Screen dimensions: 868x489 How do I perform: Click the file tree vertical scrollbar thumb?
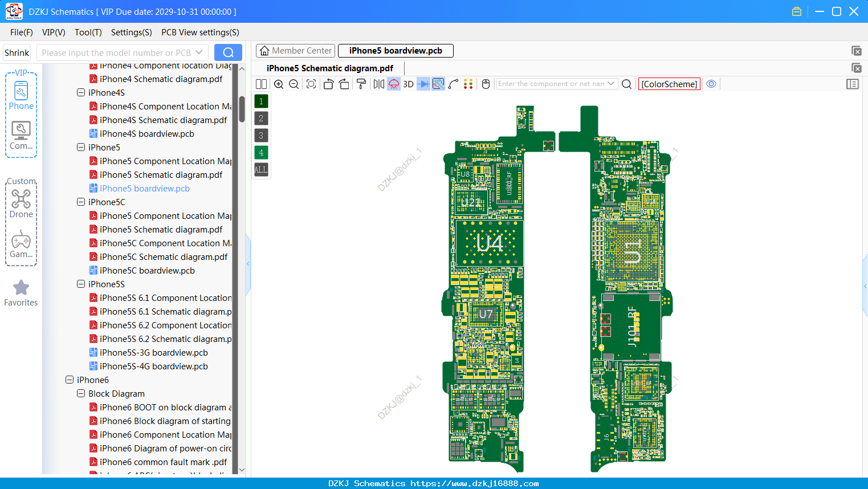[242, 109]
